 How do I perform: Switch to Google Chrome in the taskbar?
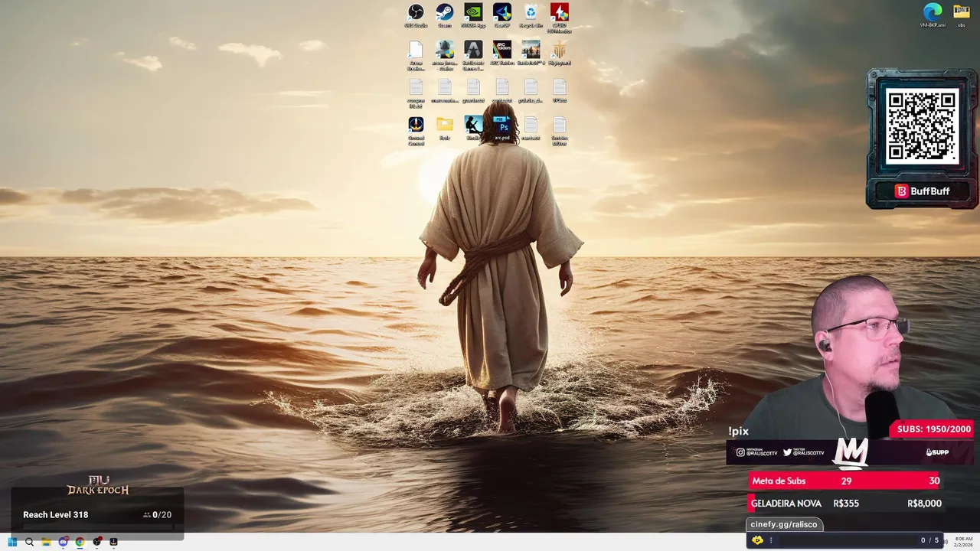[x=80, y=542]
